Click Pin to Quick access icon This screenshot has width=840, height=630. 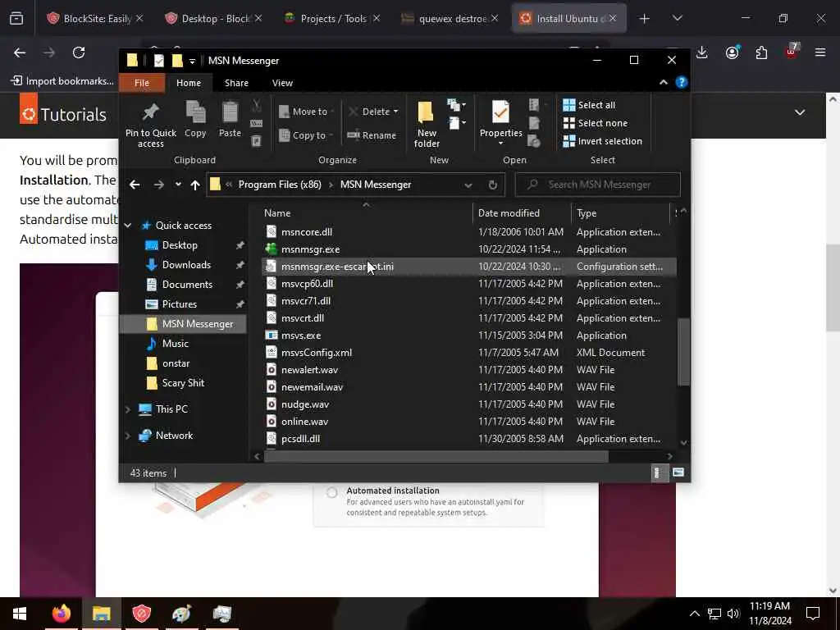click(x=151, y=125)
